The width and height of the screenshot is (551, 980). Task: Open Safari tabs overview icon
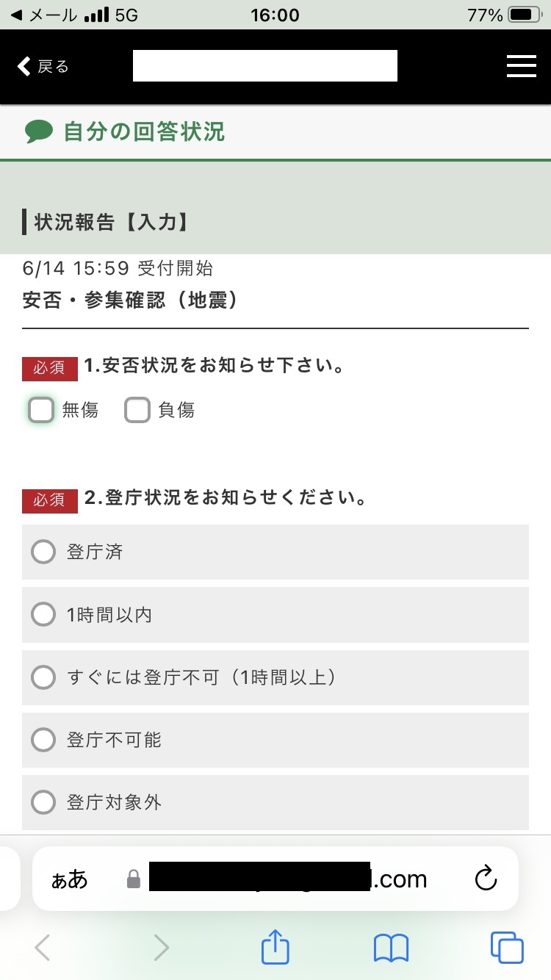pos(507,948)
